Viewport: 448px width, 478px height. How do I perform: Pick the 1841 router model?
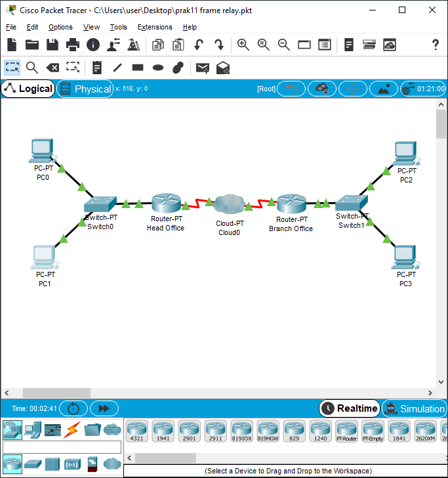pos(399,431)
